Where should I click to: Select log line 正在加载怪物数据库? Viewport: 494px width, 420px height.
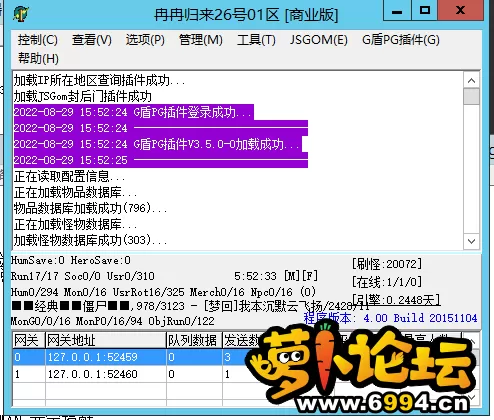75,224
